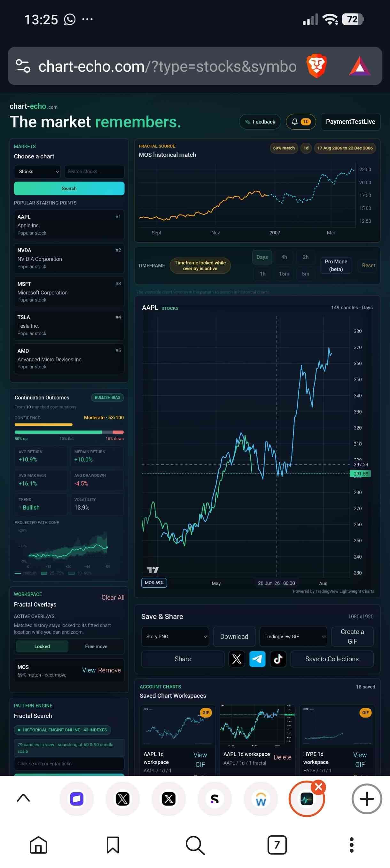The width and height of the screenshot is (390, 868).
Task: Choose the 2h timeframe
Action: [306, 257]
